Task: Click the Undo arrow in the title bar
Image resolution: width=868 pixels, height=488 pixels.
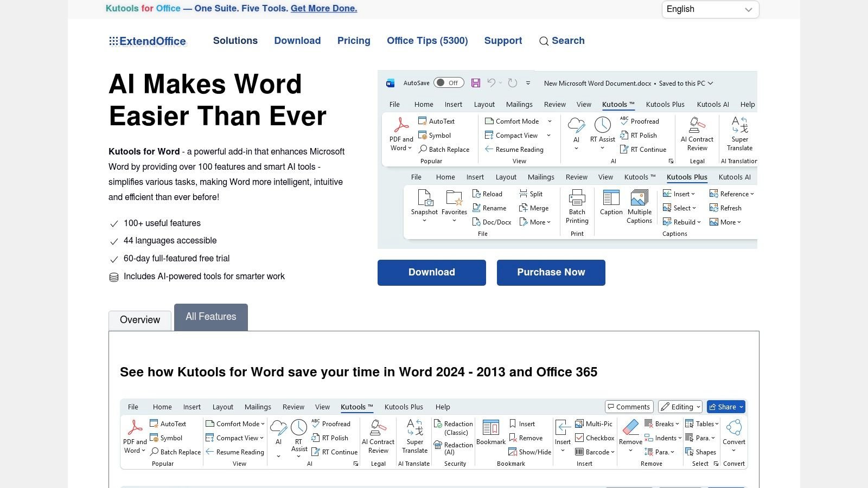Action: [491, 83]
